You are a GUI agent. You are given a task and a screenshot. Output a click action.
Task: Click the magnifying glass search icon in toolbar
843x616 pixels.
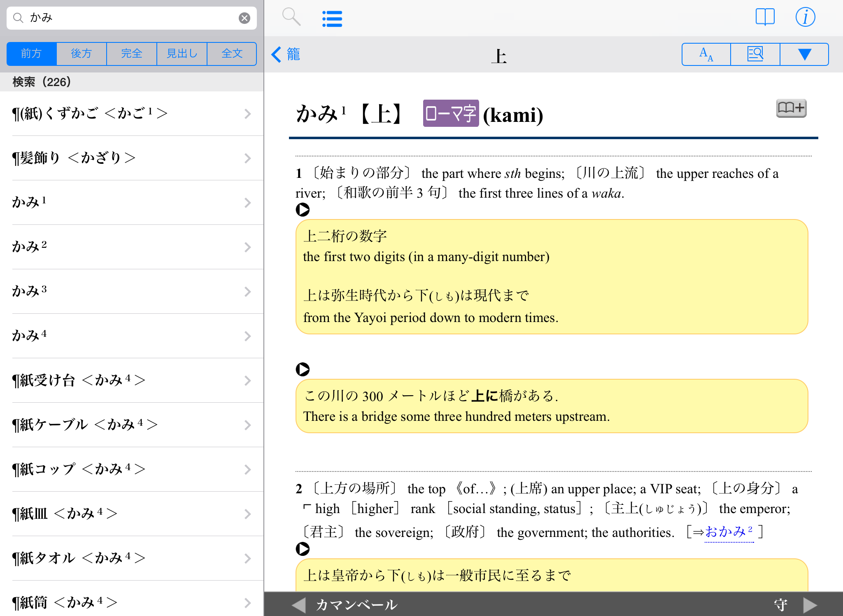pos(291,17)
